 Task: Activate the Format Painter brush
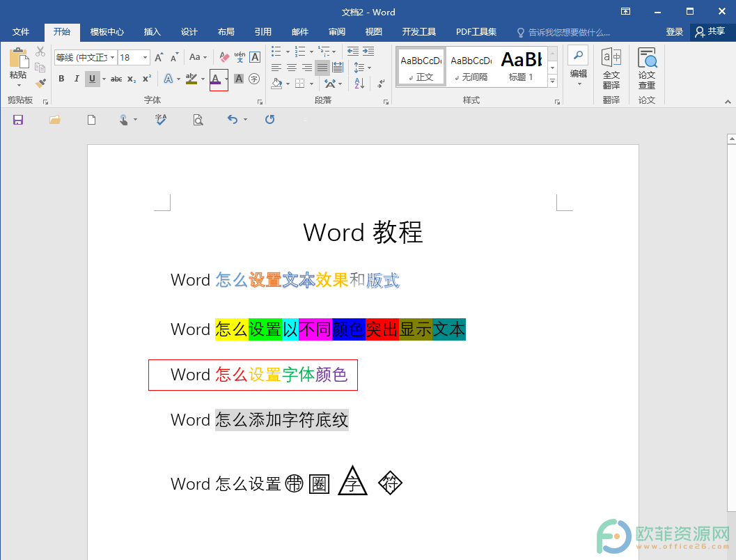(40, 84)
